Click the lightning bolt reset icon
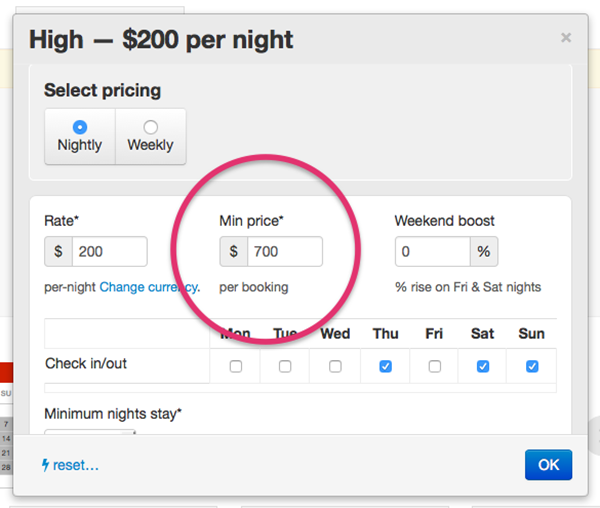 tap(46, 465)
